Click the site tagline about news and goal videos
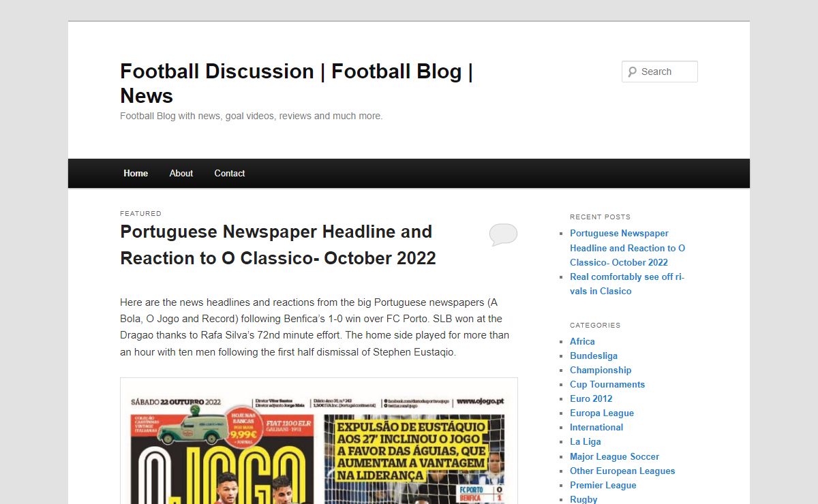818x504 pixels. 252,116
